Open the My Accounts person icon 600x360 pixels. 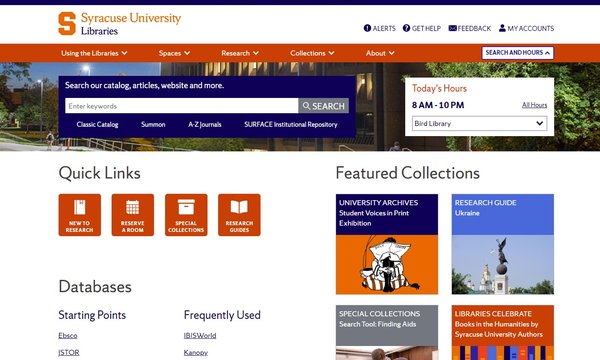[502, 28]
